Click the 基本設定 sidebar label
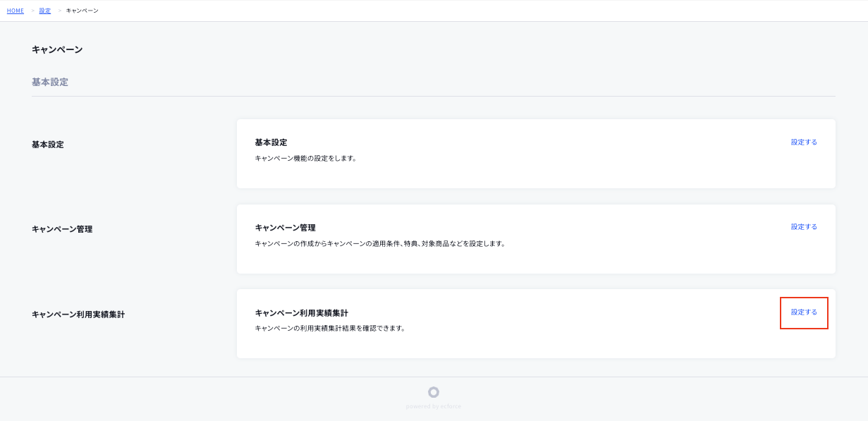This screenshot has width=868, height=421. (x=47, y=144)
